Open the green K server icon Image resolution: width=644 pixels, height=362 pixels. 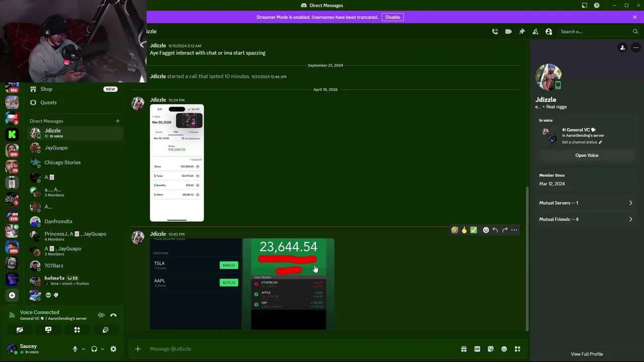(12, 134)
